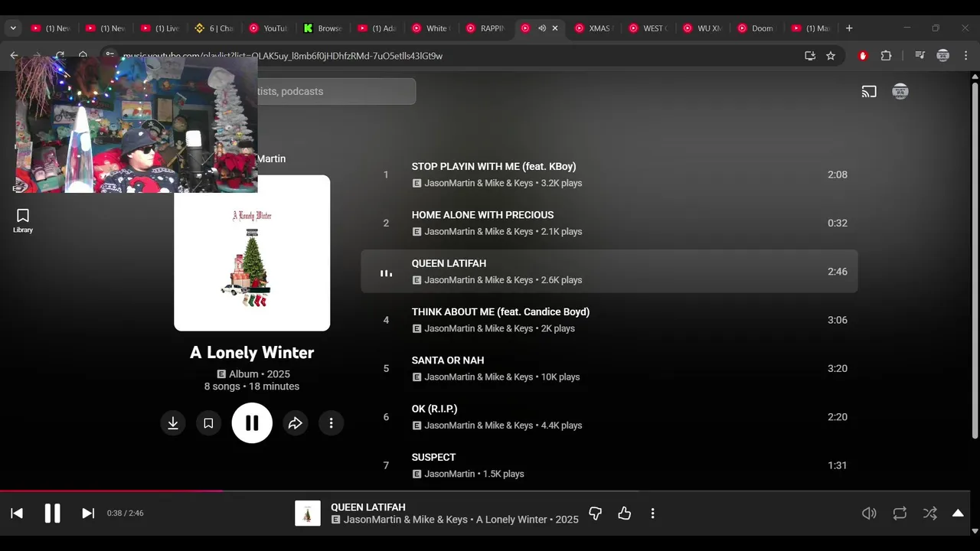Screen dimensions: 980x551
Task: Click the red extension icon
Action: tap(863, 56)
